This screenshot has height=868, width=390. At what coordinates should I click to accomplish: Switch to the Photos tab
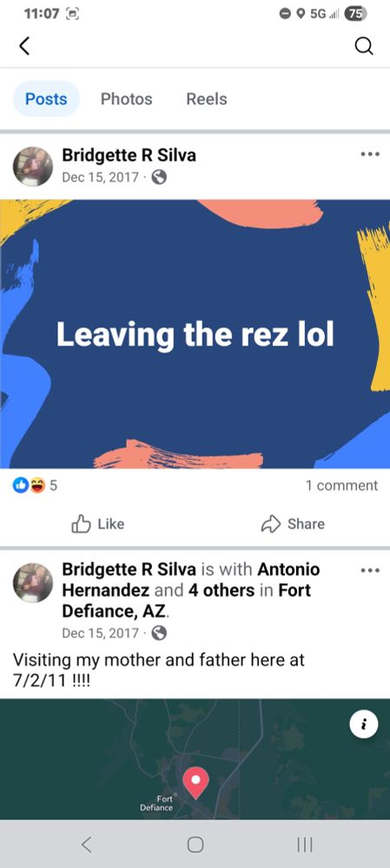pos(126,99)
